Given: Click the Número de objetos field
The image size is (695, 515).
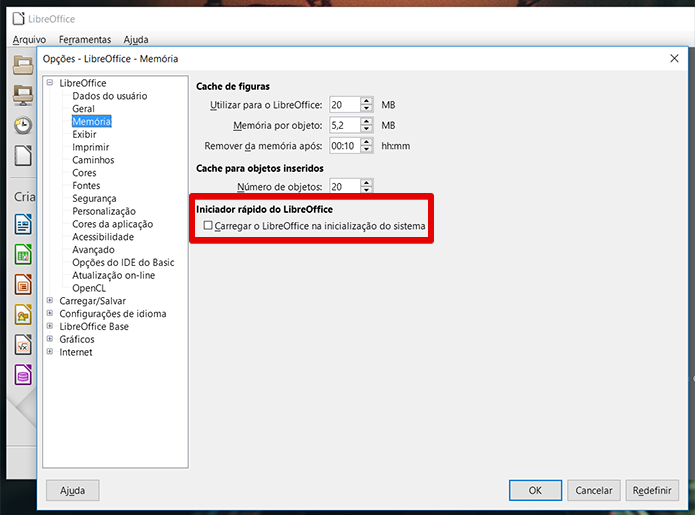Looking at the screenshot, I should pos(345,186).
